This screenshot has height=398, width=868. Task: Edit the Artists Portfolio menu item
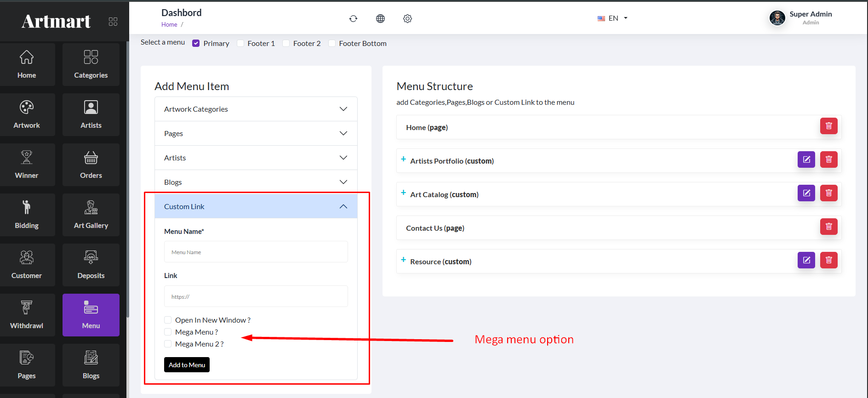click(x=806, y=159)
